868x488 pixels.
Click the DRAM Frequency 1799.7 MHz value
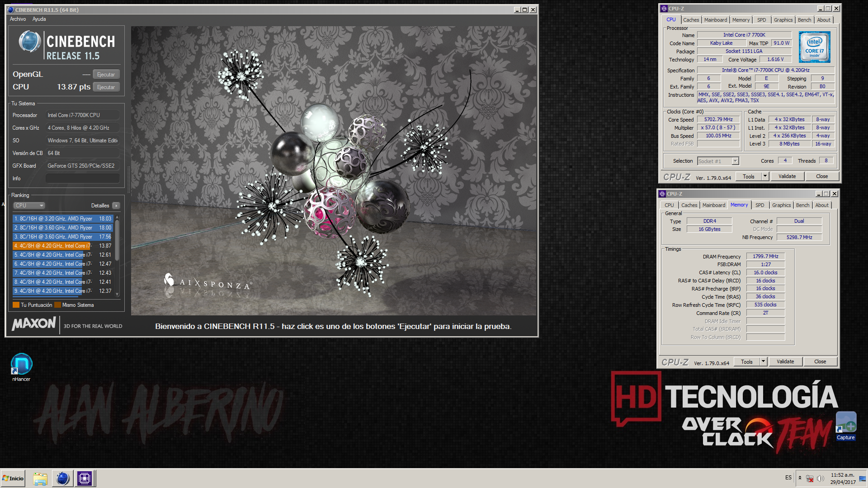pos(765,256)
